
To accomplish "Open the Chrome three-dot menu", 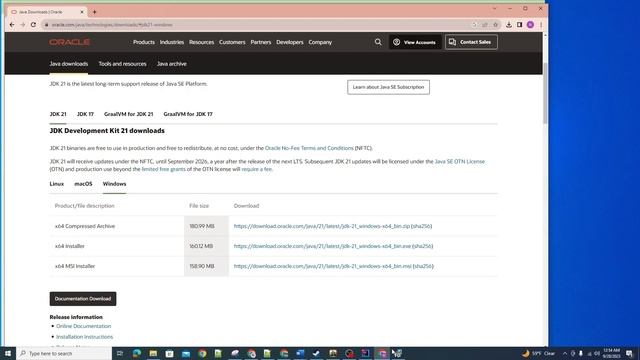I will pos(541,25).
